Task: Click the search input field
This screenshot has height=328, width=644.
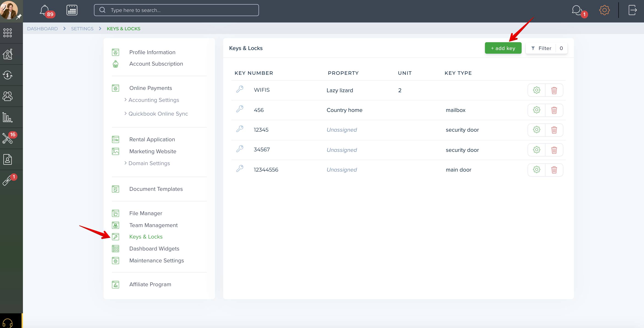Action: pyautogui.click(x=176, y=10)
